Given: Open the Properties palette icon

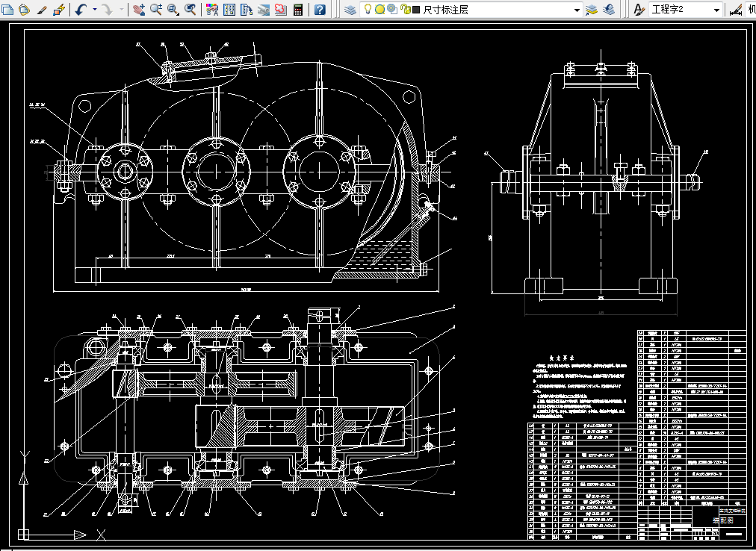Looking at the screenshot, I should [211, 10].
